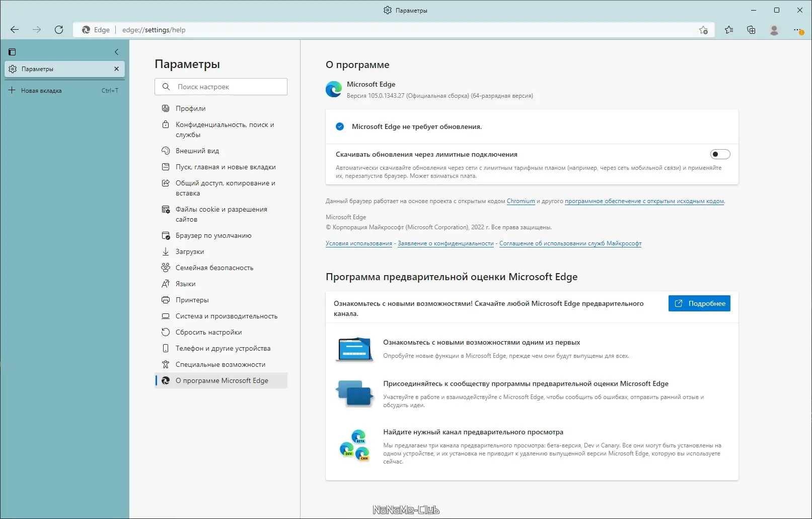Open Сбросить настройки section

pos(221,332)
